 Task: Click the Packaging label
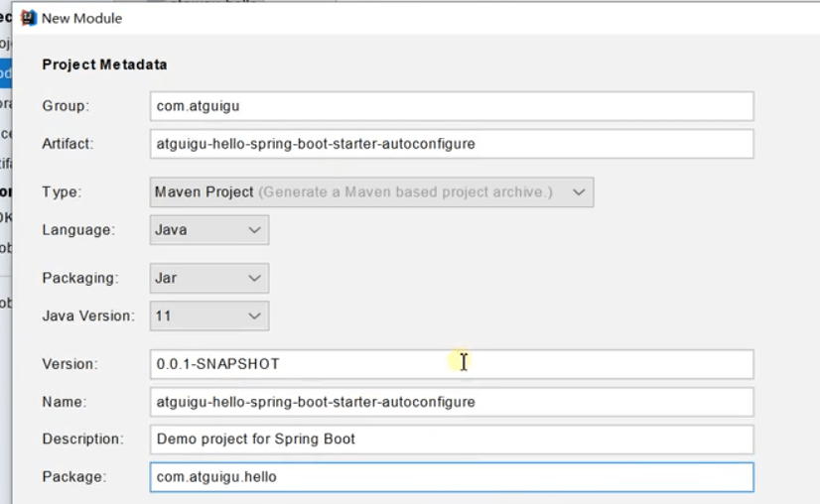79,278
